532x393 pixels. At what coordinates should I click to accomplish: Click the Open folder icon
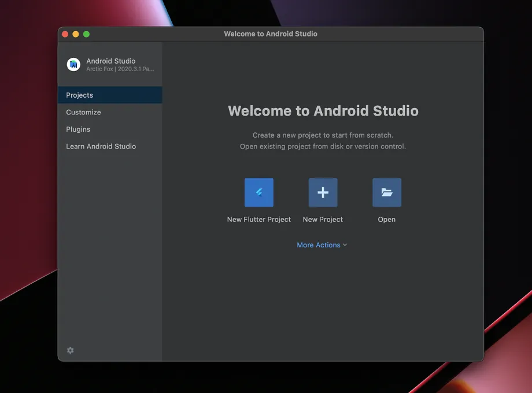[387, 192]
